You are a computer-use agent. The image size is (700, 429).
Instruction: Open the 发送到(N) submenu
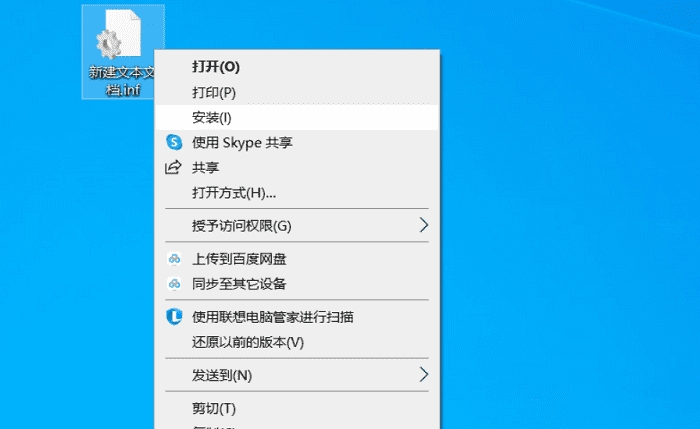pos(297,375)
